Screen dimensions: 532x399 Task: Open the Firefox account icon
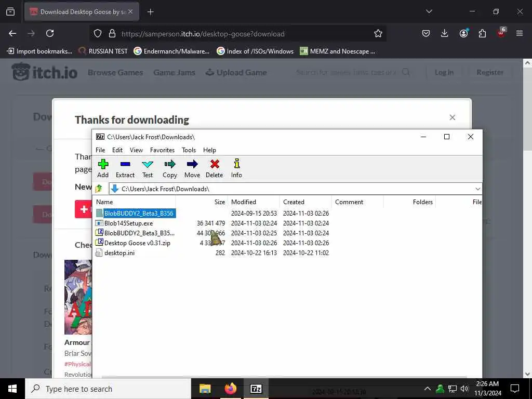pyautogui.click(x=463, y=33)
